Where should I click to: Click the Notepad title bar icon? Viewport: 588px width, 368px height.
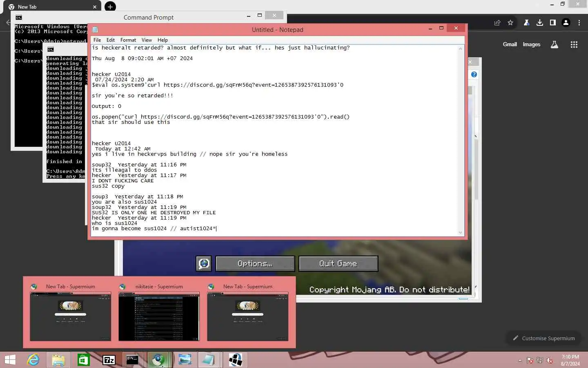pos(95,29)
